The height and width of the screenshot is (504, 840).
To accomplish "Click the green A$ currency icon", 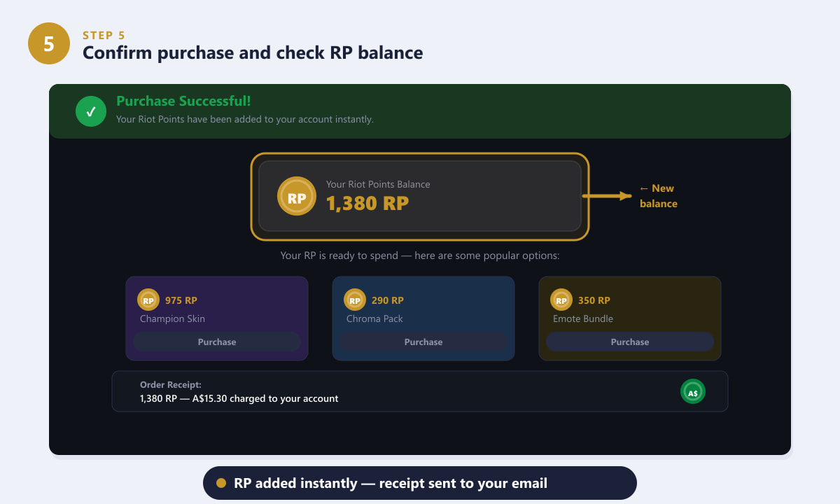I will [693, 391].
